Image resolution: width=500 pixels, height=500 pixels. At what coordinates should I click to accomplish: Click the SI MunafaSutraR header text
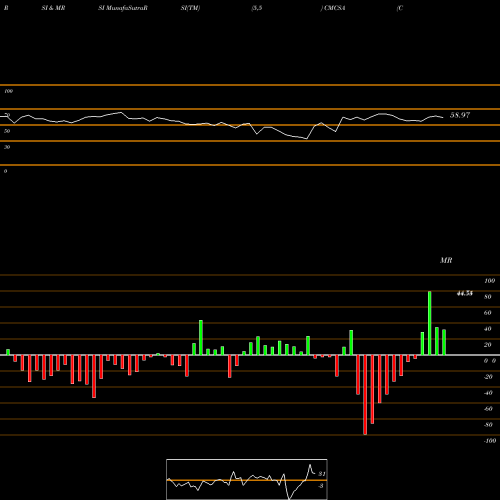(123, 8)
